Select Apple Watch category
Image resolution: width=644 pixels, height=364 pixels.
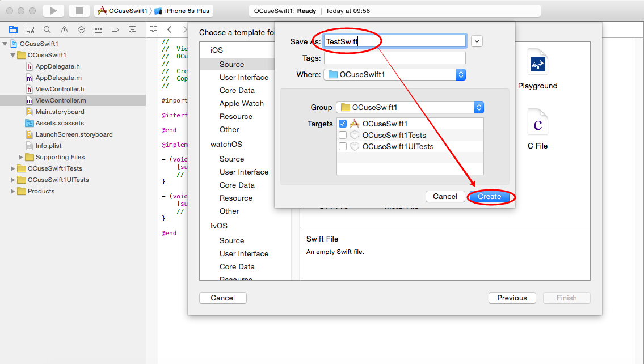pyautogui.click(x=242, y=104)
